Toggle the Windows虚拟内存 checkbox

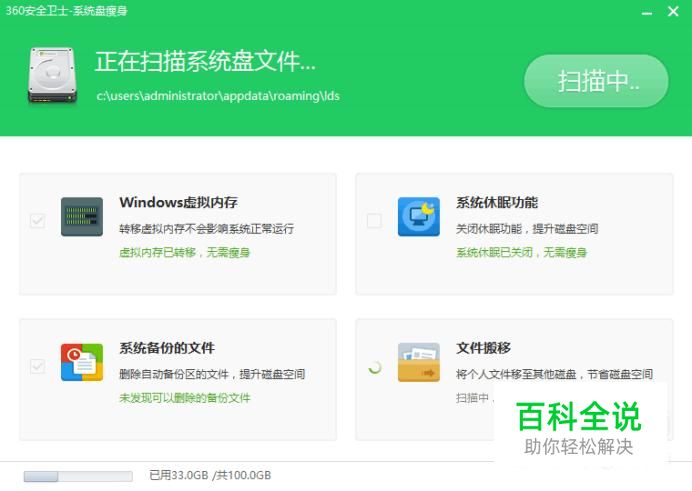[x=38, y=220]
